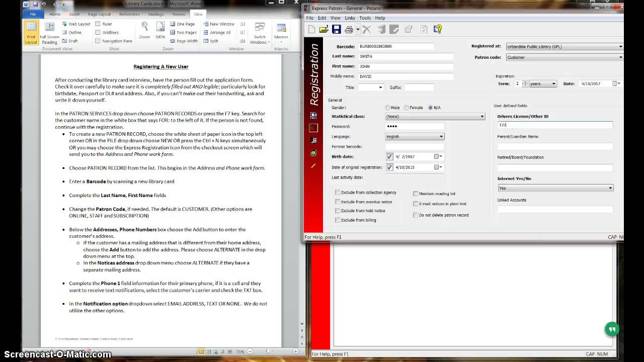Click the Open folder icon in Polaris toolbar
The width and height of the screenshot is (644, 362).
click(x=324, y=30)
